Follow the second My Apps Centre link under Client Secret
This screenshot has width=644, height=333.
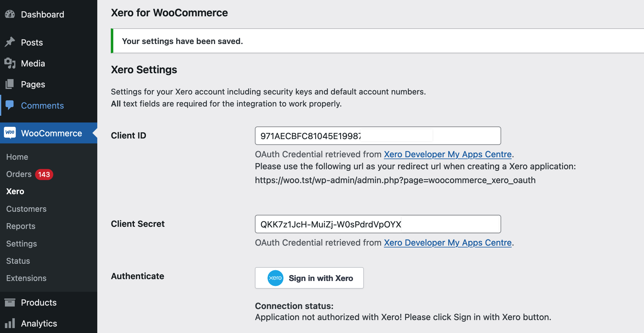447,243
